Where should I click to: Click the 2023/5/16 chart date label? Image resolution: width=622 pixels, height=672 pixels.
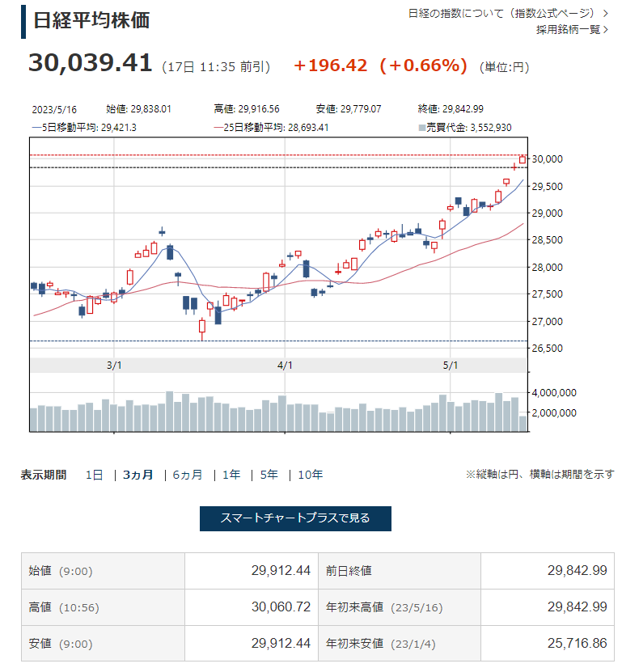click(x=54, y=109)
